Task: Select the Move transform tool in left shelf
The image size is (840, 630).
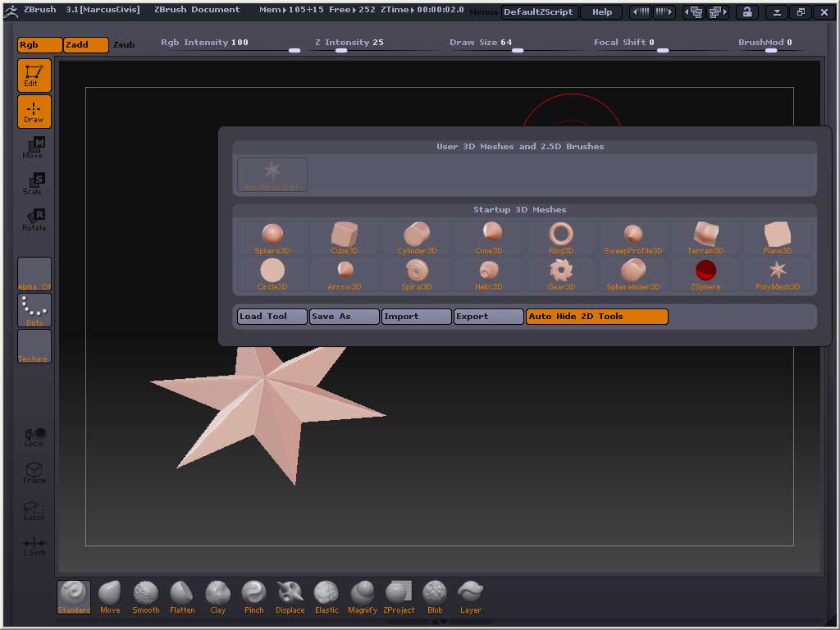Action: [x=34, y=148]
